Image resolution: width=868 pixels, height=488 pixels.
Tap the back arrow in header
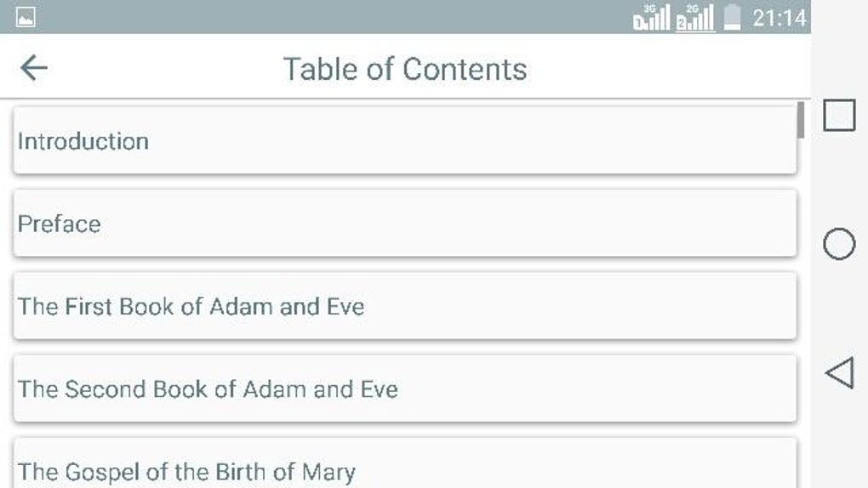click(34, 68)
